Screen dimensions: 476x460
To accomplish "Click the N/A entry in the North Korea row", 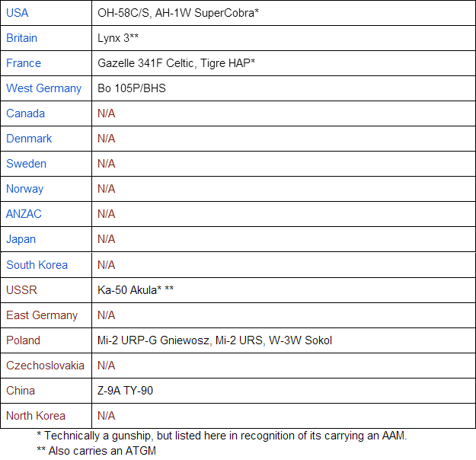I will tap(107, 416).
